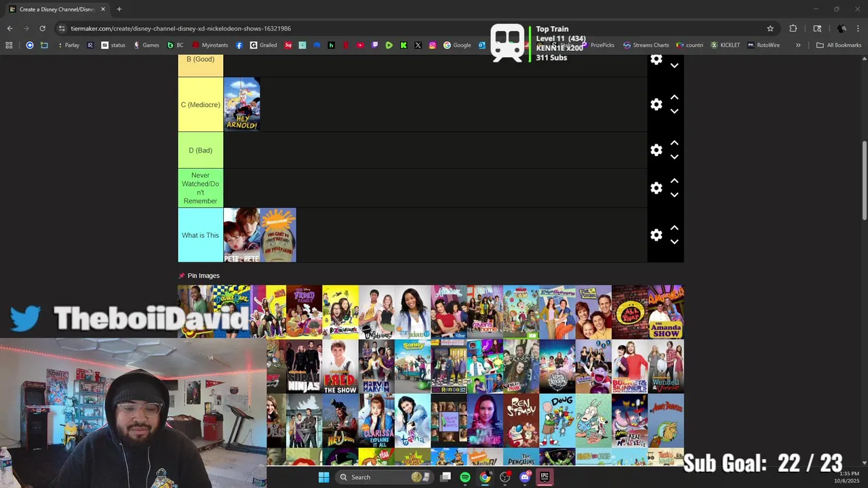
Task: Select the Angry Beavers thumbnail
Action: 666,421
